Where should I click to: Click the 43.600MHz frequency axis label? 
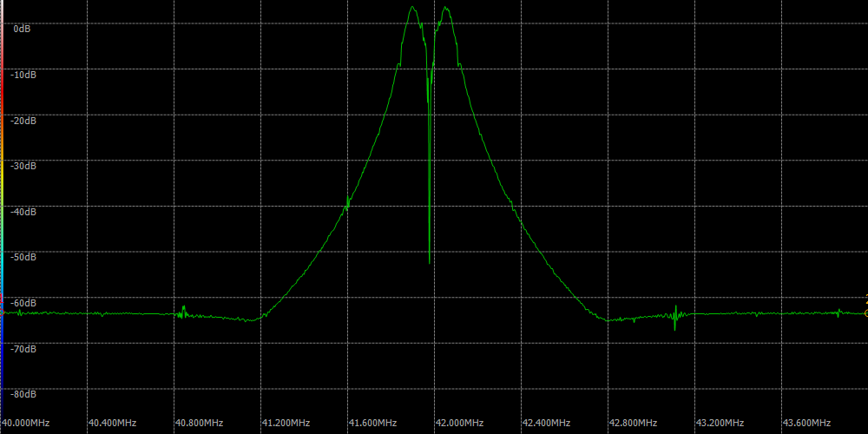point(806,423)
